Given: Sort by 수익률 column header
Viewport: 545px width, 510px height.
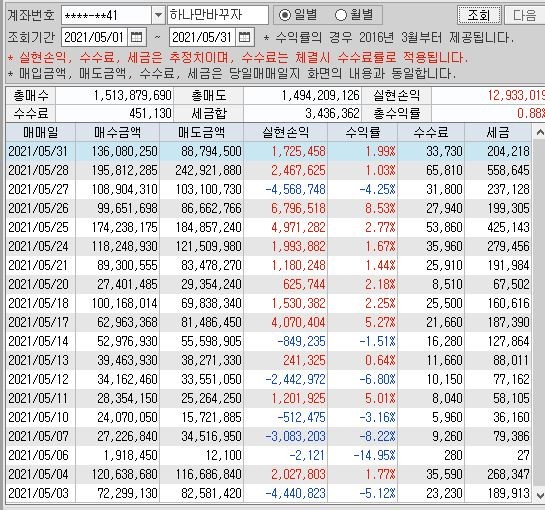Looking at the screenshot, I should (x=362, y=132).
